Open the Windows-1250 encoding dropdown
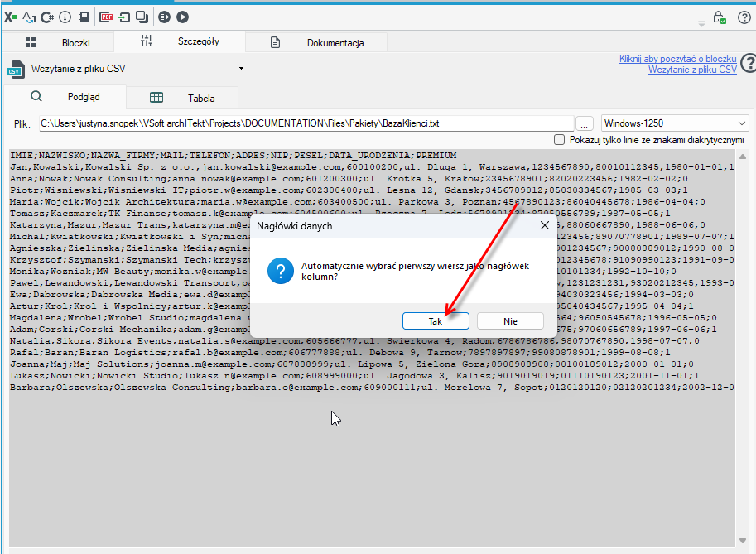Screen dimensions: 756x554 point(675,123)
